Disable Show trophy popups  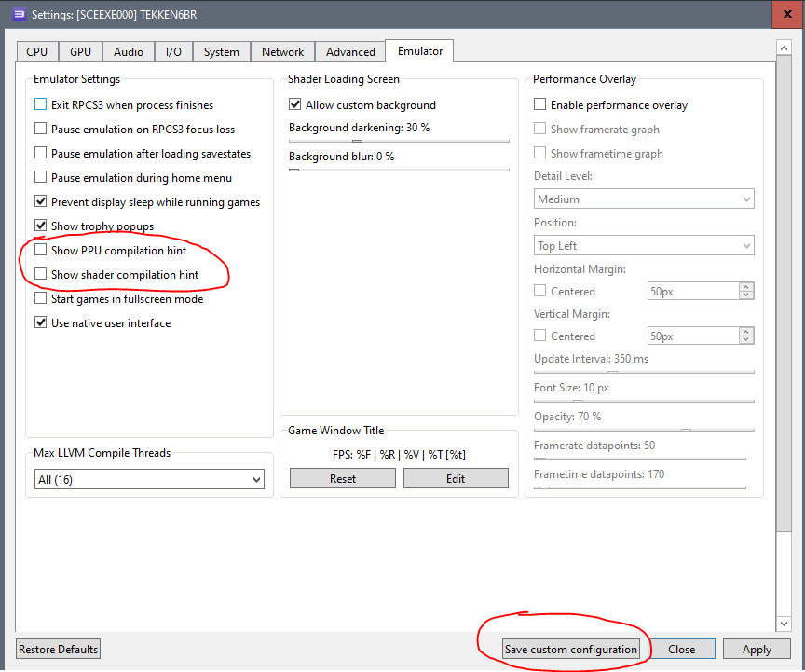41,226
